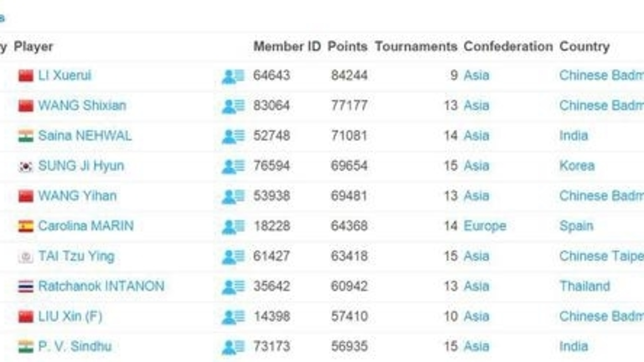Click the Spain flag beside Carolina MARIN
The image size is (644, 362).
click(x=26, y=226)
